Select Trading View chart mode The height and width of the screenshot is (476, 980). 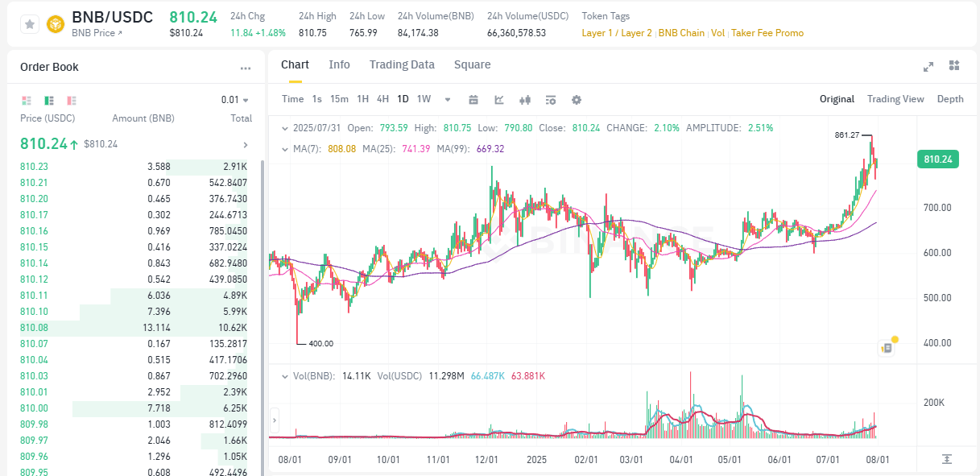point(895,99)
